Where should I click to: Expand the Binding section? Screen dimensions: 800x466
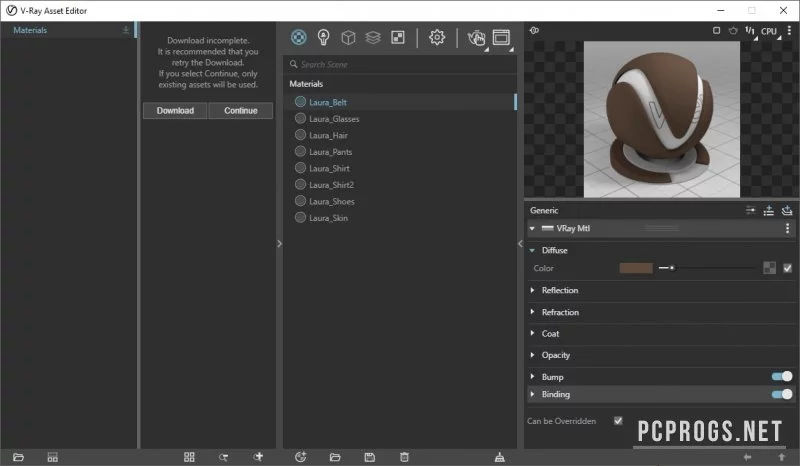pyautogui.click(x=532, y=394)
